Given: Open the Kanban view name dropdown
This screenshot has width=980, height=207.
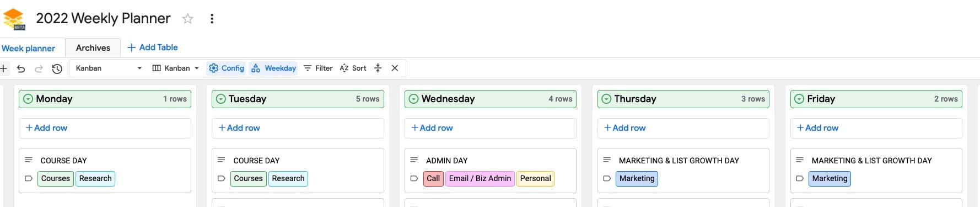Looking at the screenshot, I should click(109, 68).
